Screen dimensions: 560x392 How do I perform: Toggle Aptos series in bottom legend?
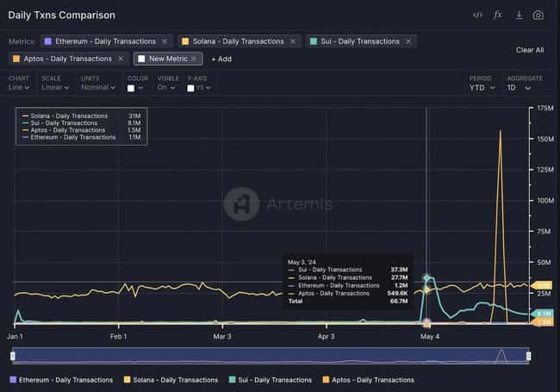(368, 379)
